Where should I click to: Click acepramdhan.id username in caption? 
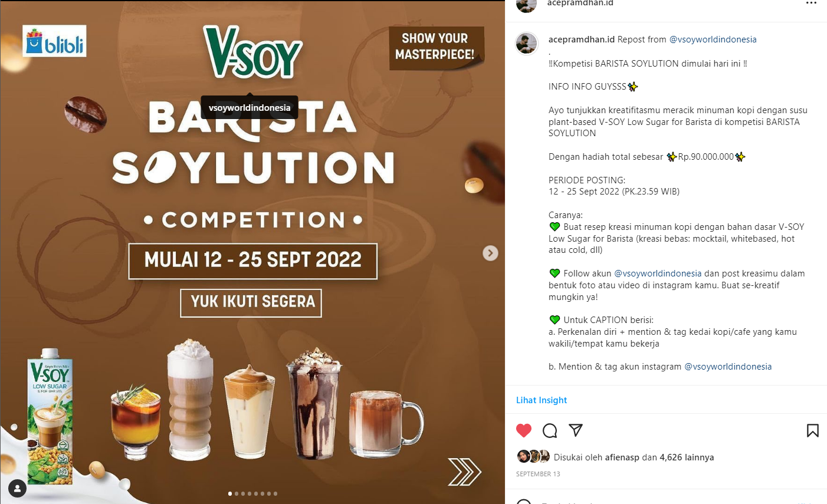(x=582, y=39)
